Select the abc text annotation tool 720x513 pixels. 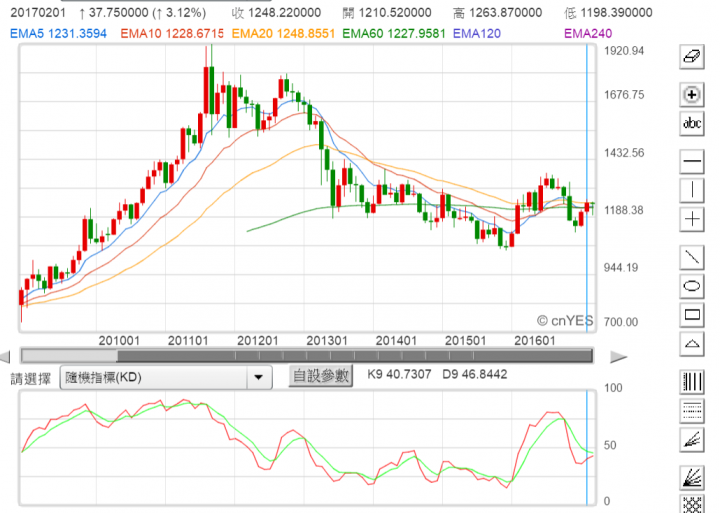pyautogui.click(x=691, y=124)
